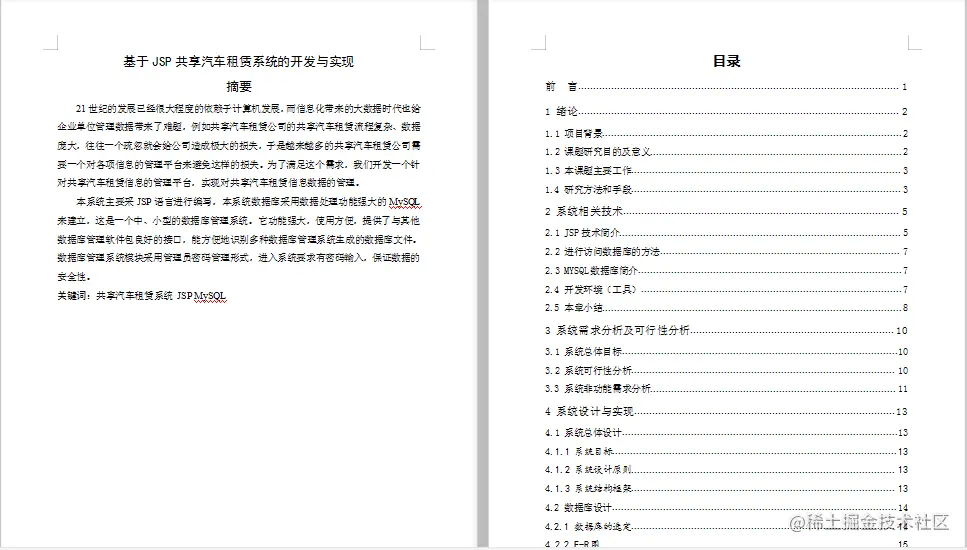Image resolution: width=967 pixels, height=550 pixels.
Task: Click the 目录 heading
Action: 726,61
